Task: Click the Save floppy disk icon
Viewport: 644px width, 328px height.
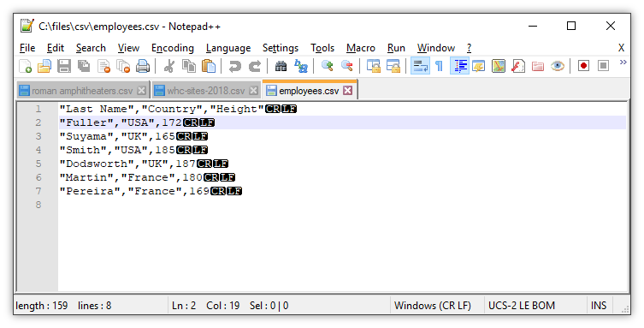Action: click(x=63, y=66)
